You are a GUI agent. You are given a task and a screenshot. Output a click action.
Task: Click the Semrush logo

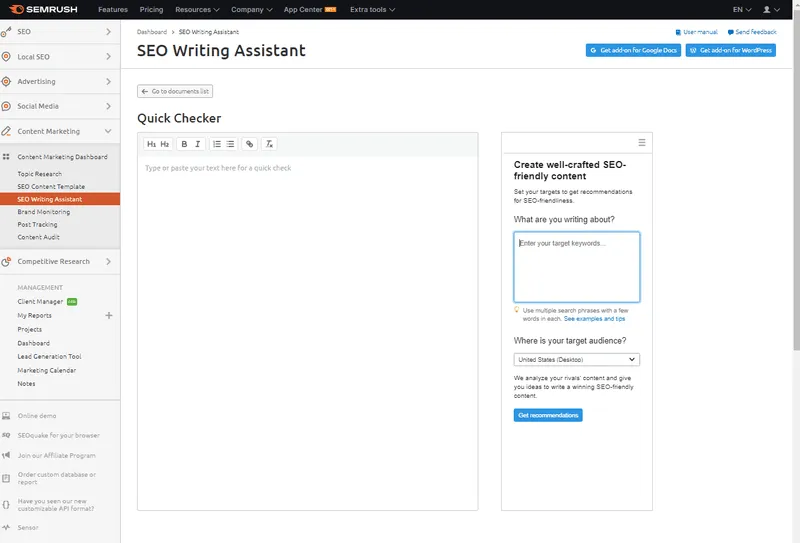coord(43,9)
